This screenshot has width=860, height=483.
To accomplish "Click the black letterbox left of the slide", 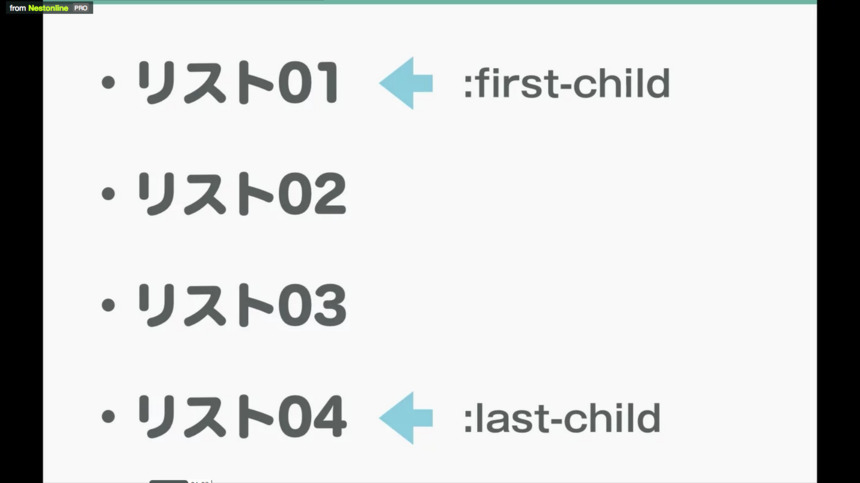I will (21, 247).
